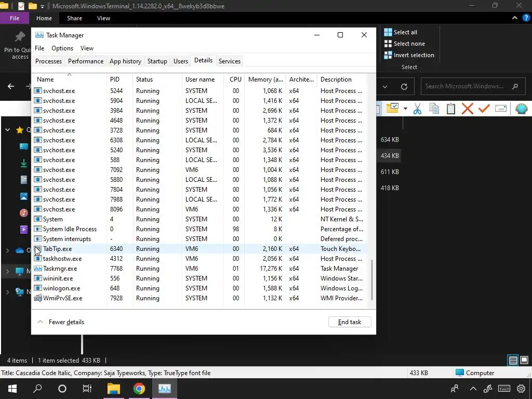Select the WmiPrvSE.exe process icon
Image resolution: width=532 pixels, height=399 pixels.
[38, 298]
